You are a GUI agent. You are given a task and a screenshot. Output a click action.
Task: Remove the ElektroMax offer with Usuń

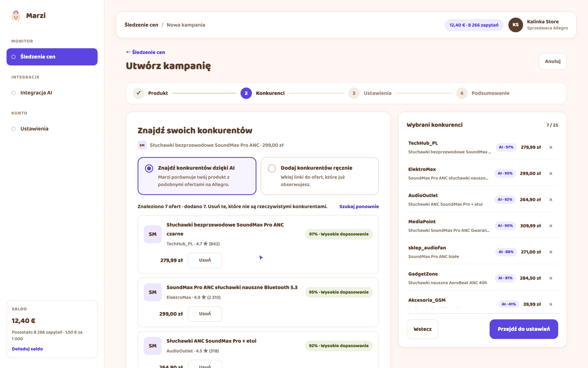205,314
